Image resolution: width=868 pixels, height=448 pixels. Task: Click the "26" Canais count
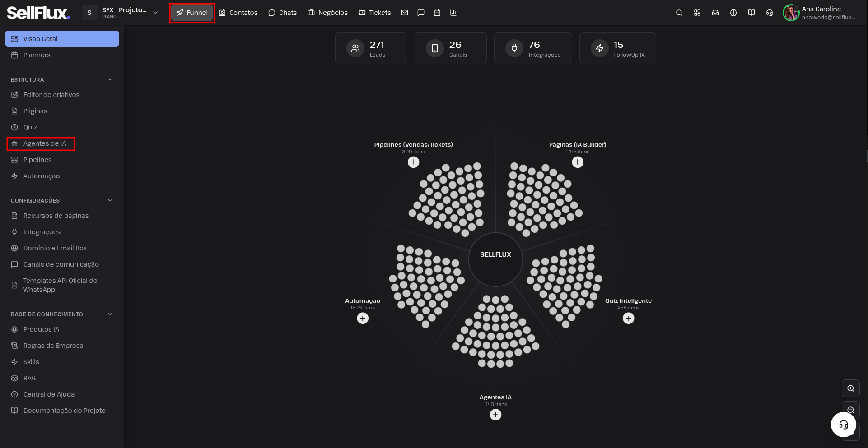click(x=455, y=45)
